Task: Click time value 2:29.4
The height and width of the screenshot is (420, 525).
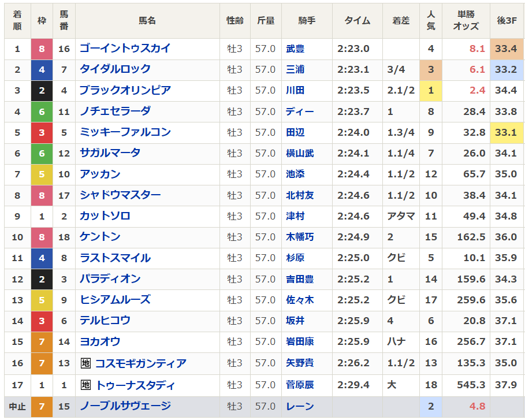Action: pyautogui.click(x=353, y=385)
